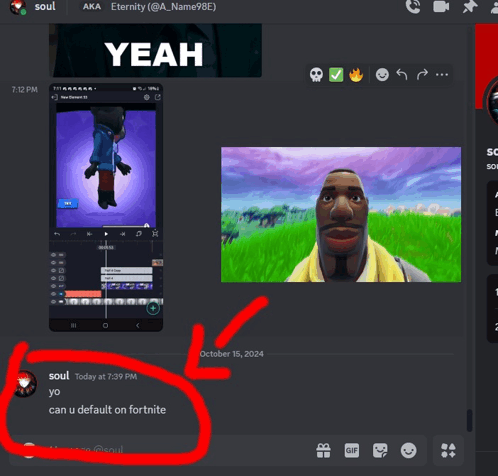Open the Fortnite character image
Screen dimensions: 498x476
point(341,215)
